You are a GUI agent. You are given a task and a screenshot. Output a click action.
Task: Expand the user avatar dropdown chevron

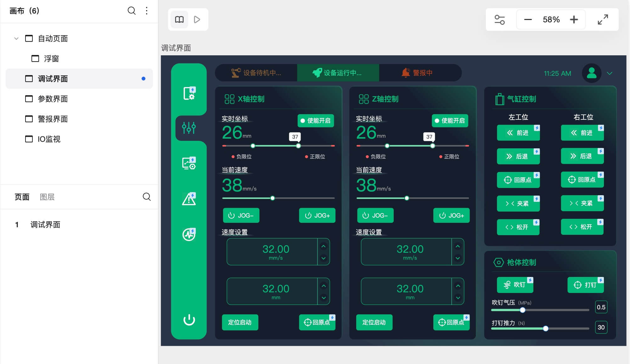click(610, 73)
